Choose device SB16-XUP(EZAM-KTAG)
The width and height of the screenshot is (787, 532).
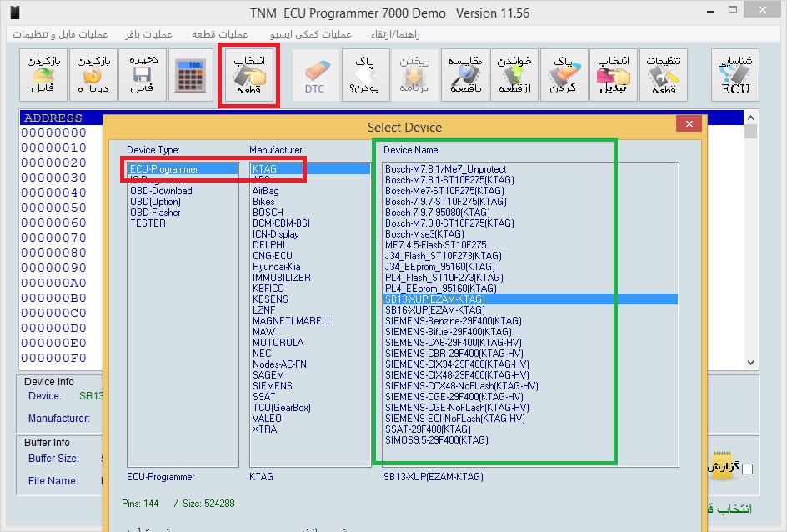[x=434, y=310]
